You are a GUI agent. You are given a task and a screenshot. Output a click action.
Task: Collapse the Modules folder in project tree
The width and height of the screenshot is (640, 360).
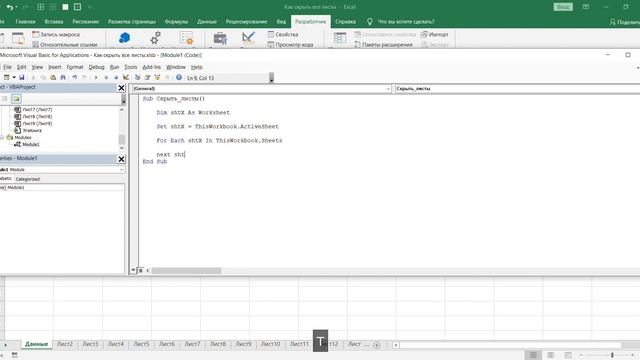[2, 138]
